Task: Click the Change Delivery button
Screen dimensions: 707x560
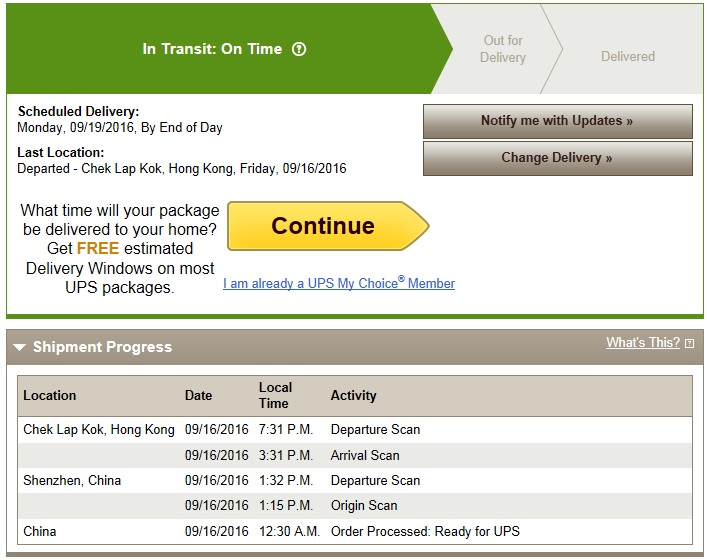Action: pos(557,158)
